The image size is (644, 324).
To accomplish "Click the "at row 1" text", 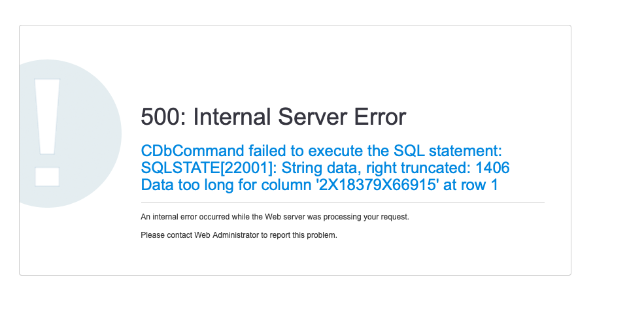I will click(471, 186).
